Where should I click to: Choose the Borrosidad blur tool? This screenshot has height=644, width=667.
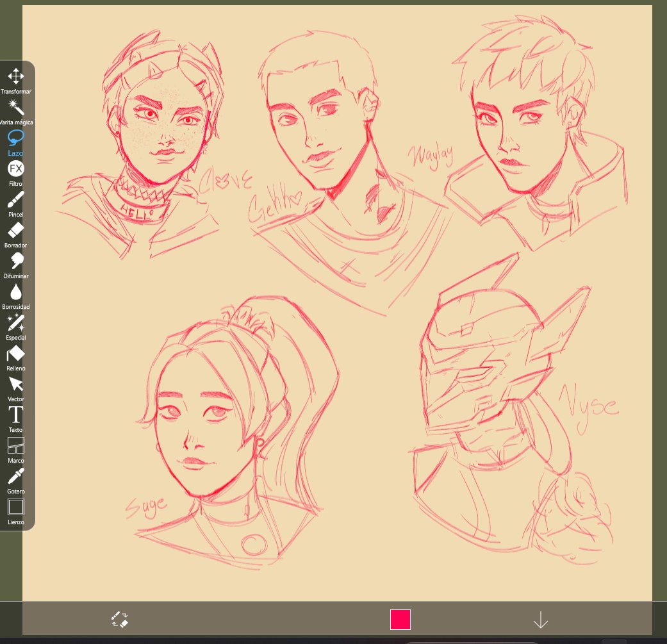point(16,296)
